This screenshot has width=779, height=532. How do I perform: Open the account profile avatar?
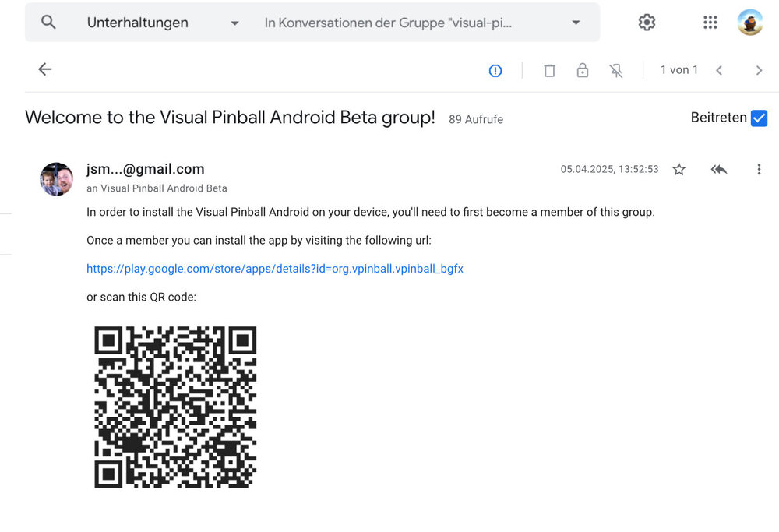[x=749, y=23]
